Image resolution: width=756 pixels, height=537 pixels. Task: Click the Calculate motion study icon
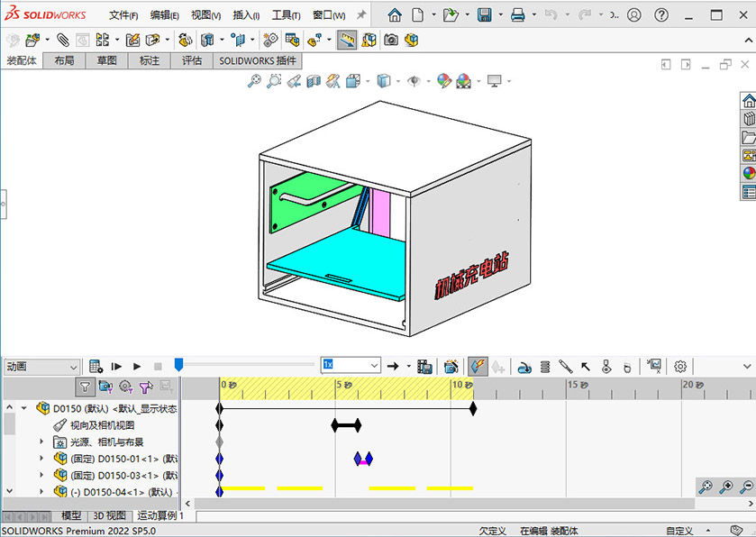pos(96,366)
